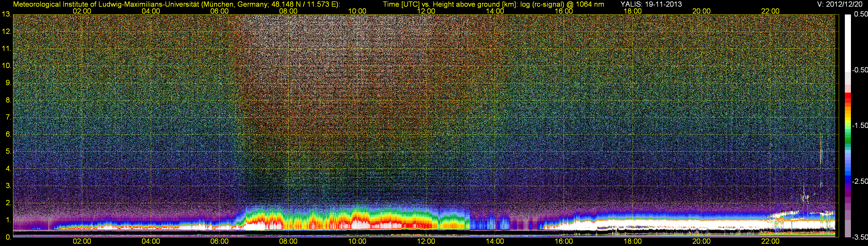Click the 08:00 label on the top time axis

tap(288, 11)
